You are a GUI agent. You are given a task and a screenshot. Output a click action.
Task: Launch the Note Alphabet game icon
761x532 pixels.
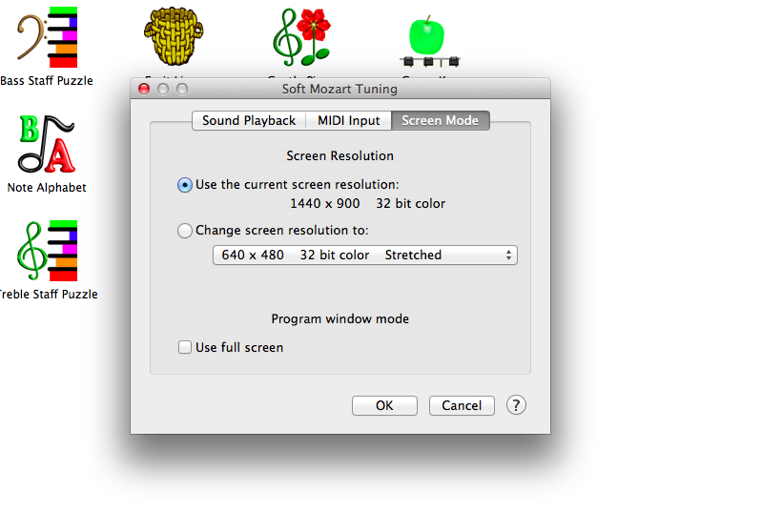click(x=47, y=144)
